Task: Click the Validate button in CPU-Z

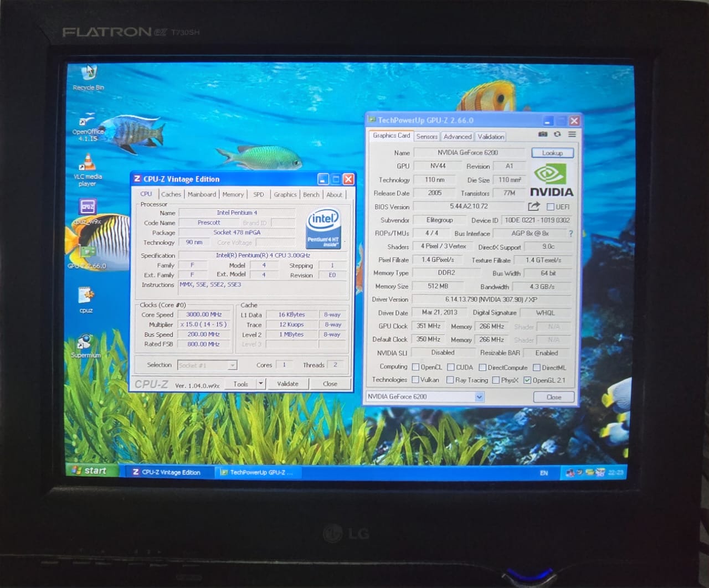Action: [x=288, y=384]
